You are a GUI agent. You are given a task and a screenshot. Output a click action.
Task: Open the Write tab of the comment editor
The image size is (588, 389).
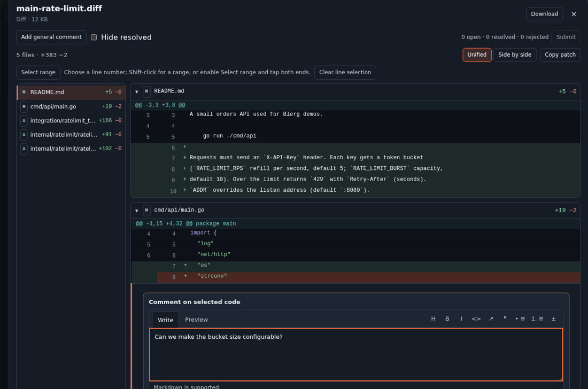click(165, 320)
